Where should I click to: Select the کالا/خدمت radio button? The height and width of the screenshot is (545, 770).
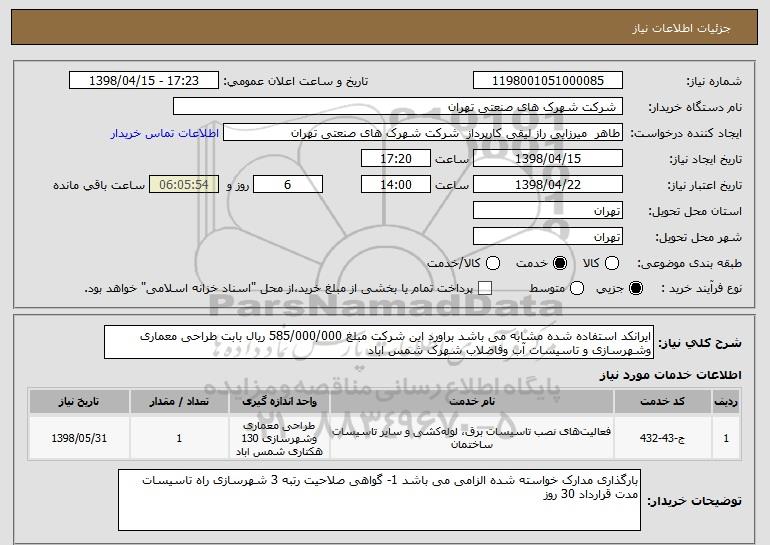coord(493,263)
